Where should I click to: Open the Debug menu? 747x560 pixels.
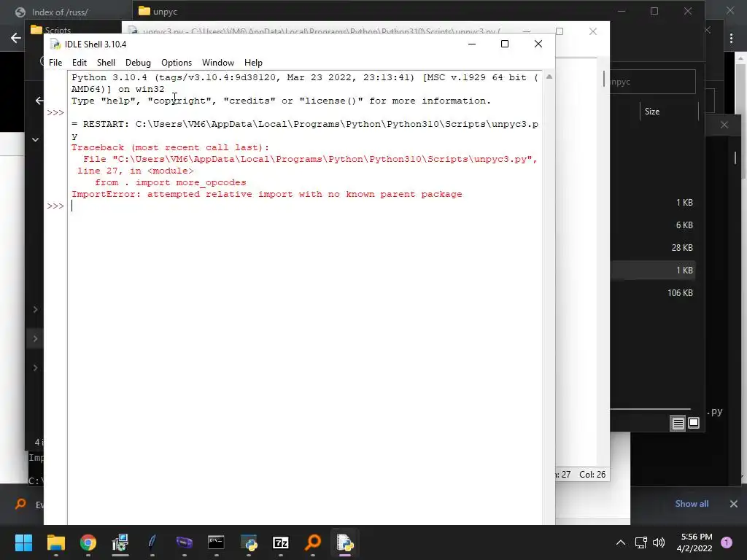pos(138,63)
